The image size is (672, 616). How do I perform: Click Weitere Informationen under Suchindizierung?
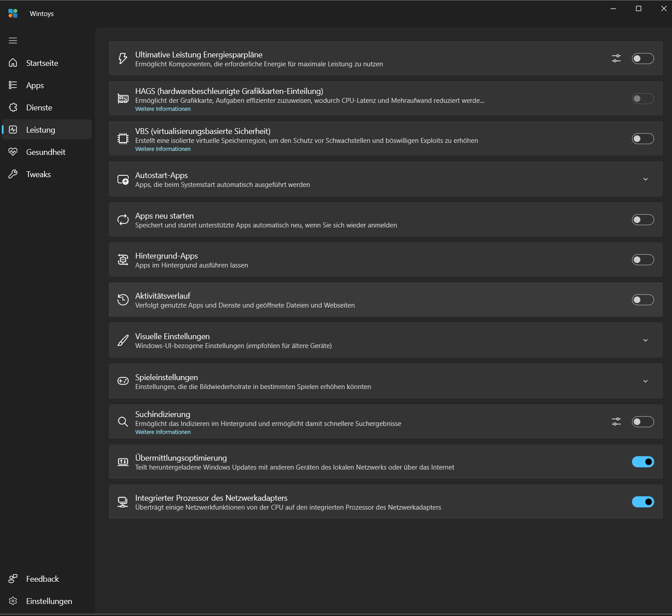(163, 432)
